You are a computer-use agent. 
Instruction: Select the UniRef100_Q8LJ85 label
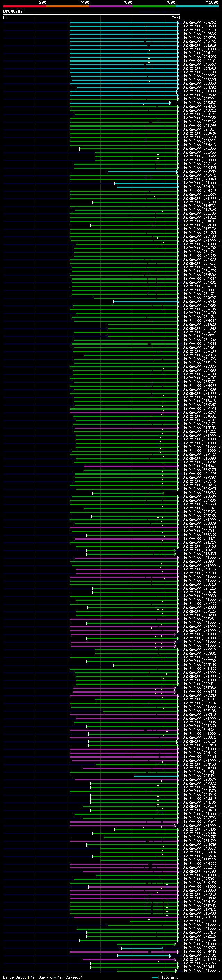pyautogui.click(x=199, y=213)
